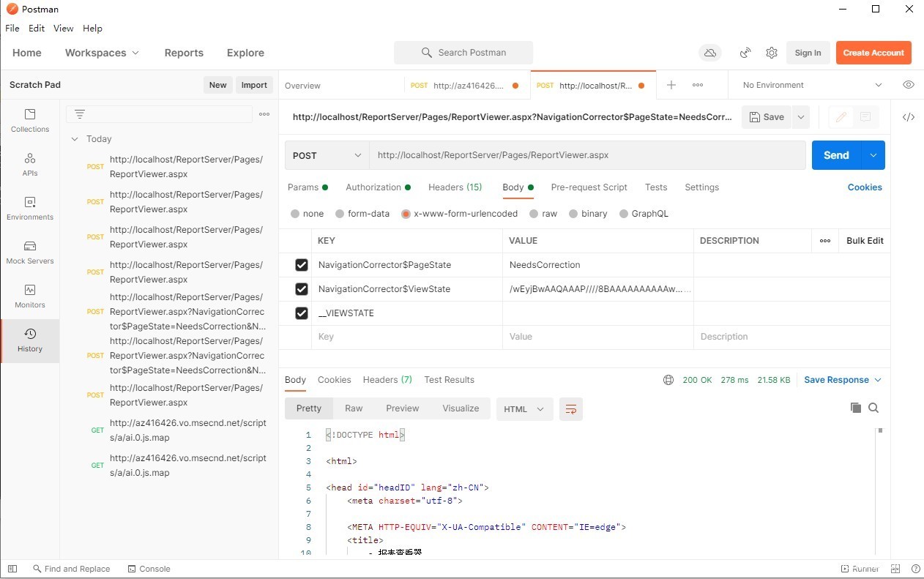The image size is (924, 579).
Task: Open the Preview response view tab
Action: coord(402,408)
